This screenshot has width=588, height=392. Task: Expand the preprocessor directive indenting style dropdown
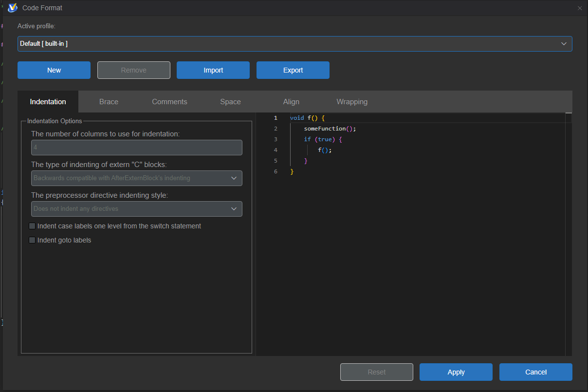click(x=137, y=209)
